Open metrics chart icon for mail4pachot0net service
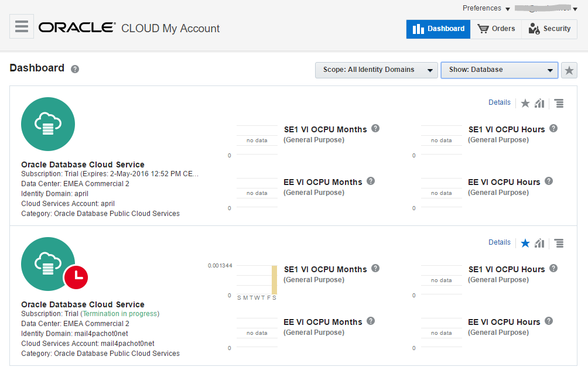The width and height of the screenshot is (588, 377). coord(539,243)
